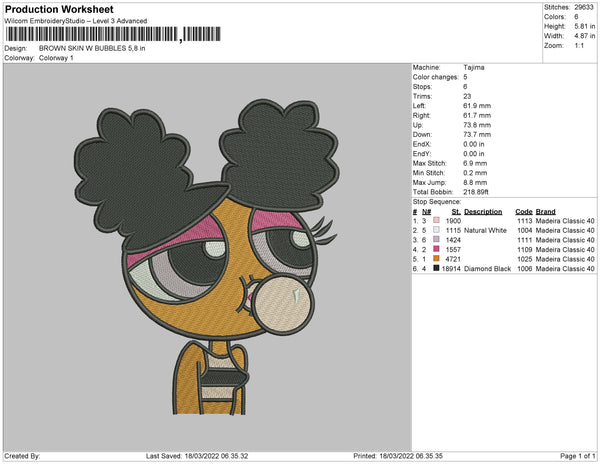
Task: Click the "N#" column header
Action: click(426, 212)
